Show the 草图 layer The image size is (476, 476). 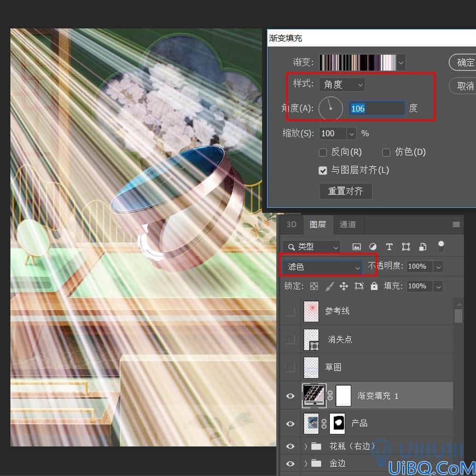(291, 367)
